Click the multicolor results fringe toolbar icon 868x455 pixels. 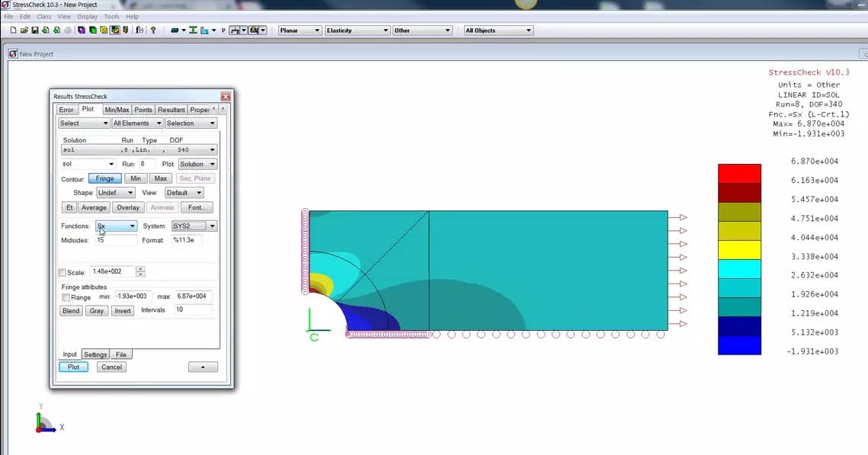(114, 30)
